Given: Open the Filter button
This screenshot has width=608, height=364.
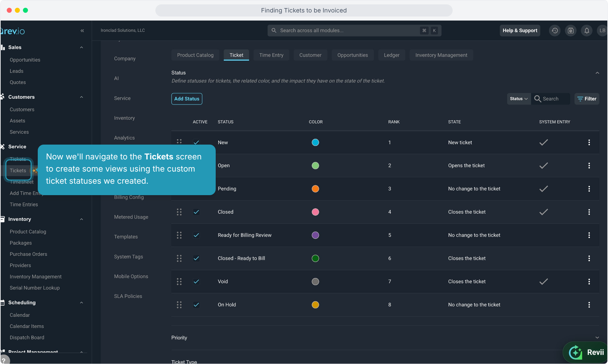Looking at the screenshot, I should pyautogui.click(x=587, y=99).
